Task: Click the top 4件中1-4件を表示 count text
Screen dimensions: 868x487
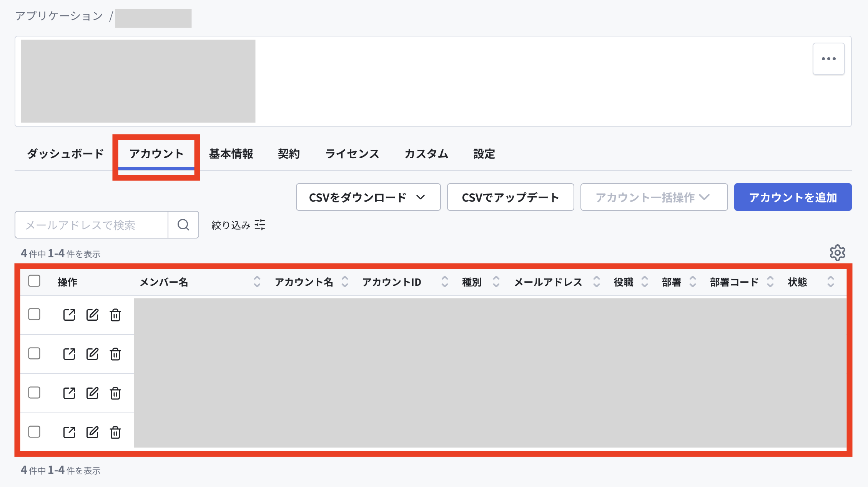Action: click(x=61, y=254)
